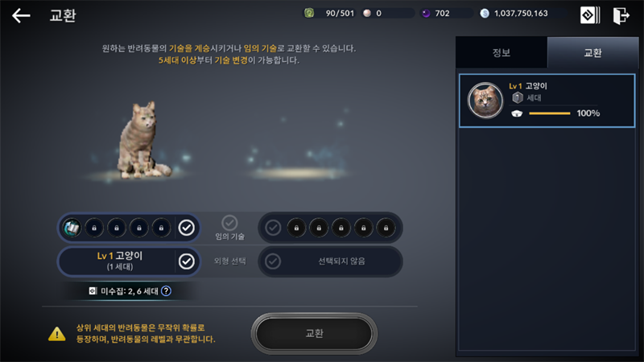Select the first pet skill book icon

click(x=72, y=228)
